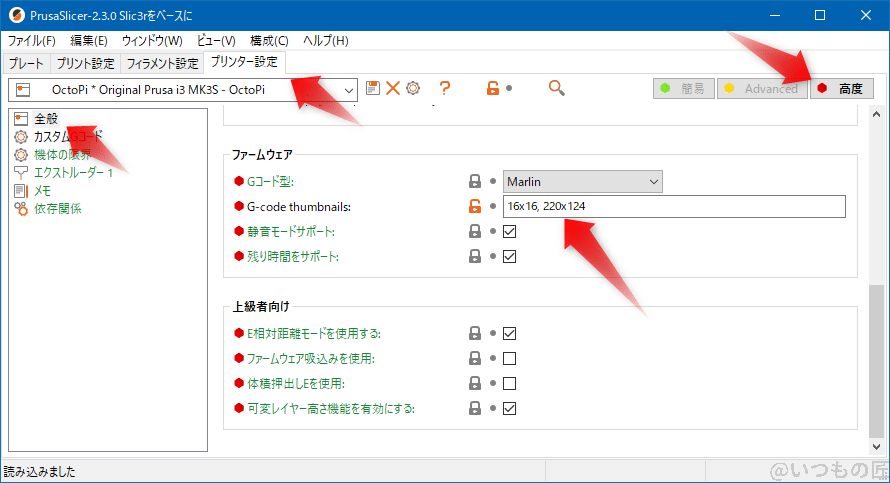Uncheck the 可変レイヤー高さ機能を有効にする checkbox
This screenshot has width=890, height=483.
tap(510, 408)
